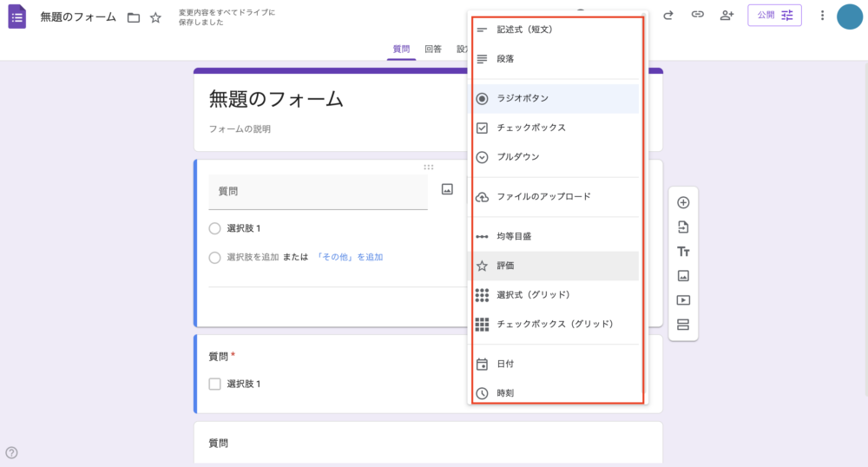Viewport: 868px width, 467px height.
Task: Add an image from side toolbar
Action: [683, 275]
